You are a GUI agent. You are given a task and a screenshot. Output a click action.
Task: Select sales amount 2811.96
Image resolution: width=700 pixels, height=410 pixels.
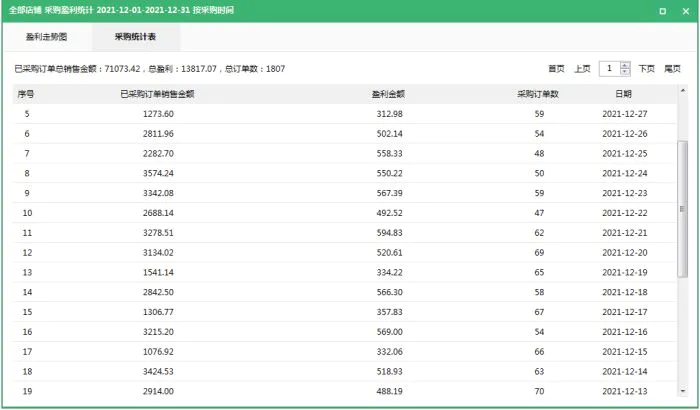(158, 134)
